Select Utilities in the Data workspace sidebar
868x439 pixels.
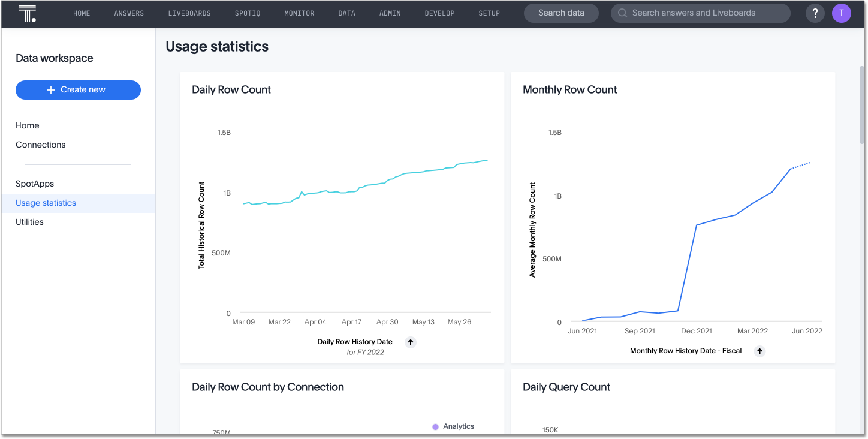point(29,222)
